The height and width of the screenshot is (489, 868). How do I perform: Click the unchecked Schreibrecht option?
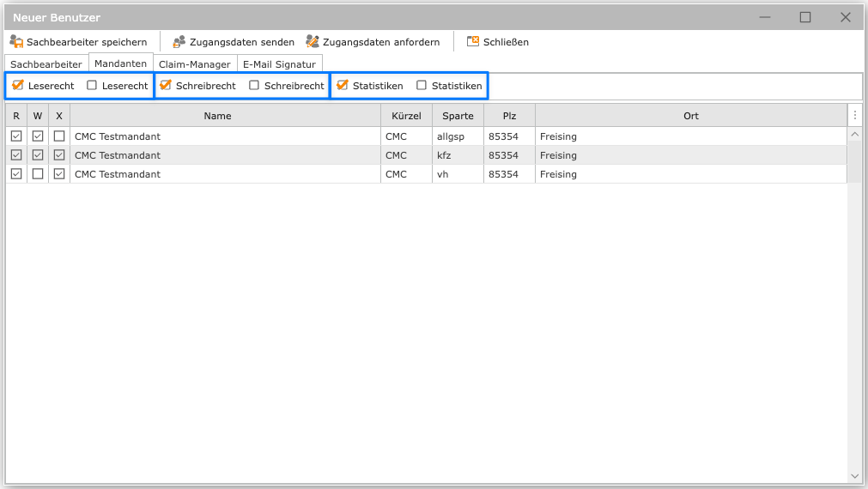click(x=254, y=86)
